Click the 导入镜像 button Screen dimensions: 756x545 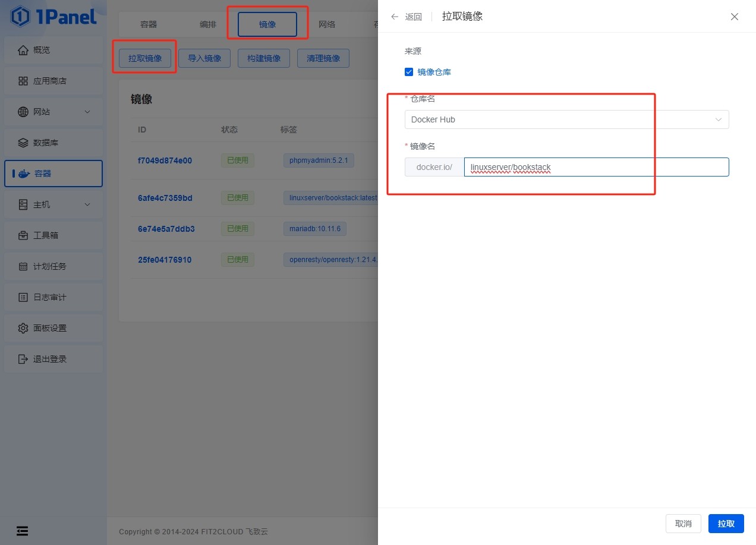(204, 58)
